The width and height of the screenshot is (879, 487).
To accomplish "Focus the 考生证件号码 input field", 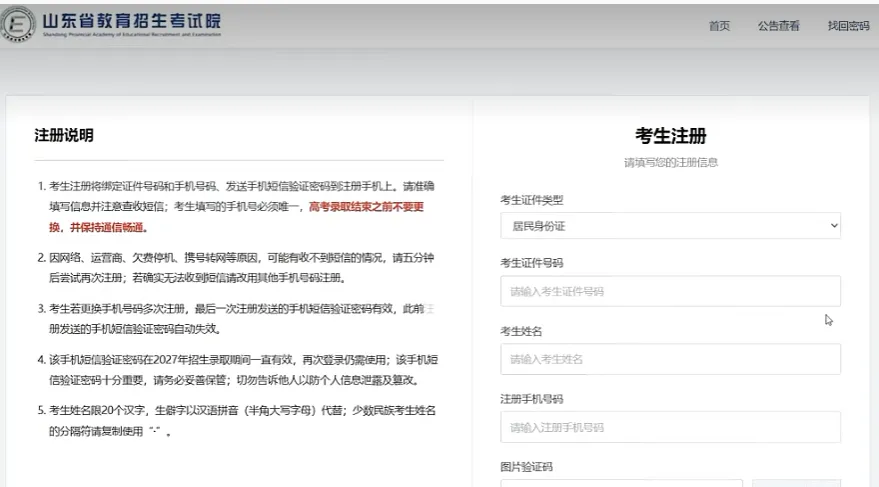I will tap(670, 291).
